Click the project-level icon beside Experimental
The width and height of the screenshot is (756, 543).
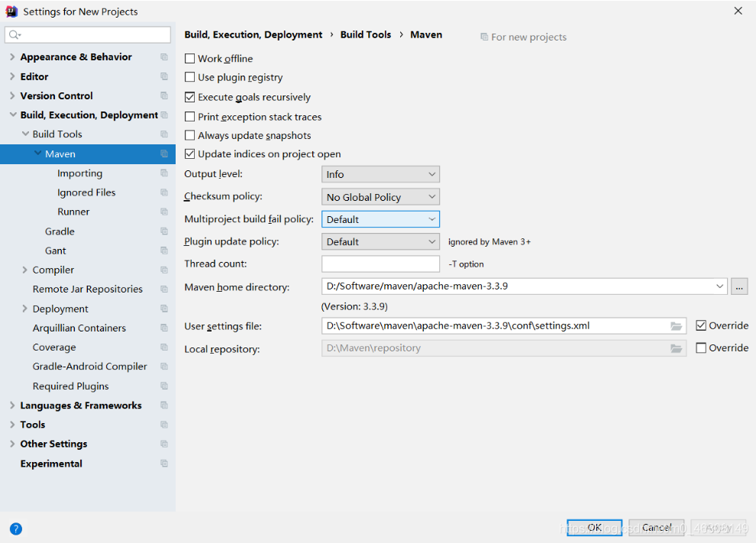pos(164,464)
